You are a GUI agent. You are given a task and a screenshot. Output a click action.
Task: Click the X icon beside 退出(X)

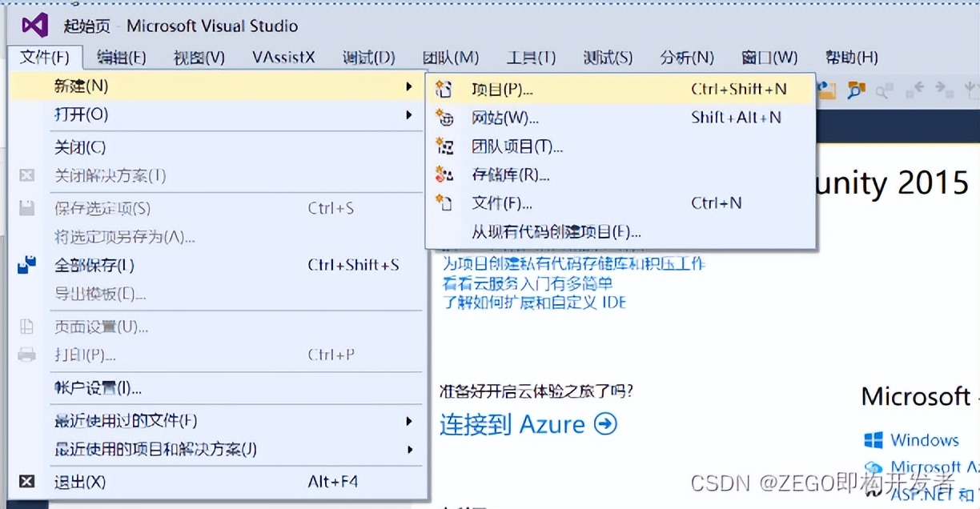click(x=27, y=482)
